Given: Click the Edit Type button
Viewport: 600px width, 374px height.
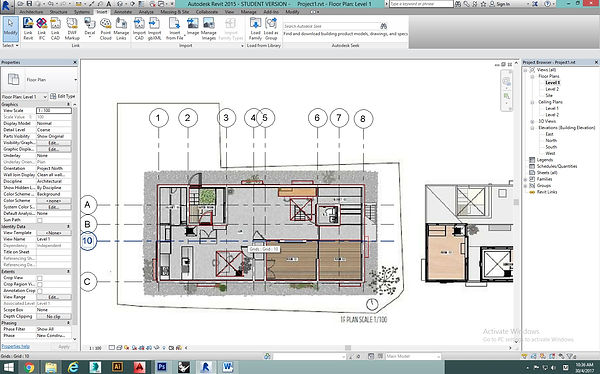Looking at the screenshot, I should (x=63, y=96).
